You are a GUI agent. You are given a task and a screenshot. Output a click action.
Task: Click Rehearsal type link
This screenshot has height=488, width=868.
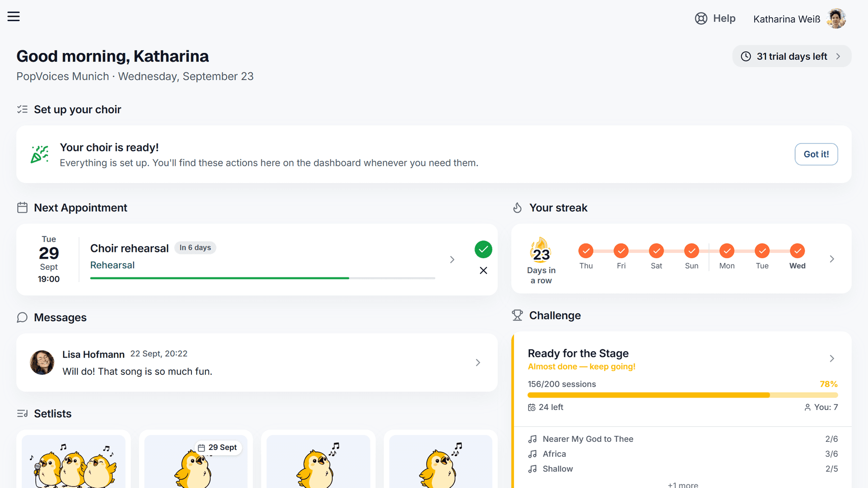[112, 265]
